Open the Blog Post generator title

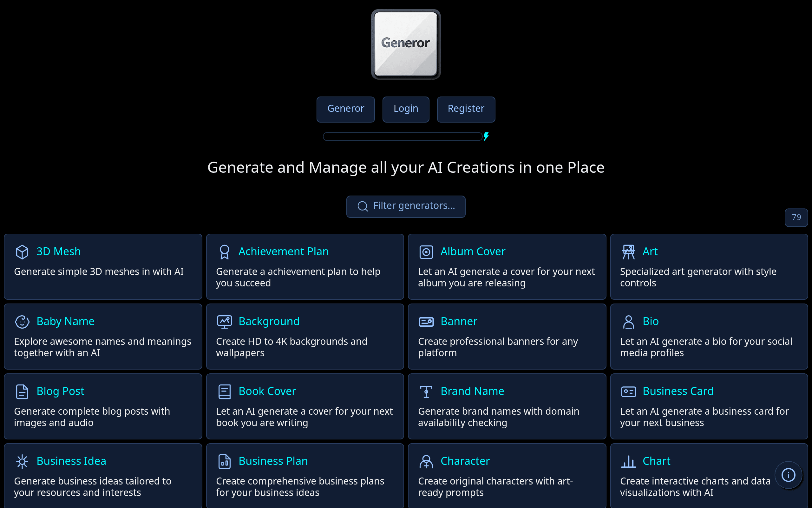click(x=60, y=391)
